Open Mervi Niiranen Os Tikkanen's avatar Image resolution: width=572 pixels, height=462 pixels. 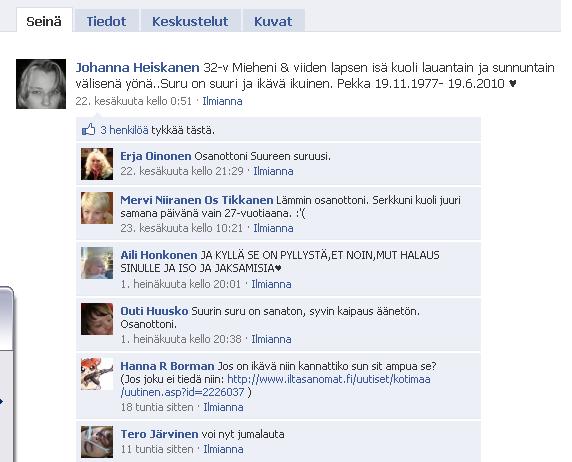coord(97,208)
